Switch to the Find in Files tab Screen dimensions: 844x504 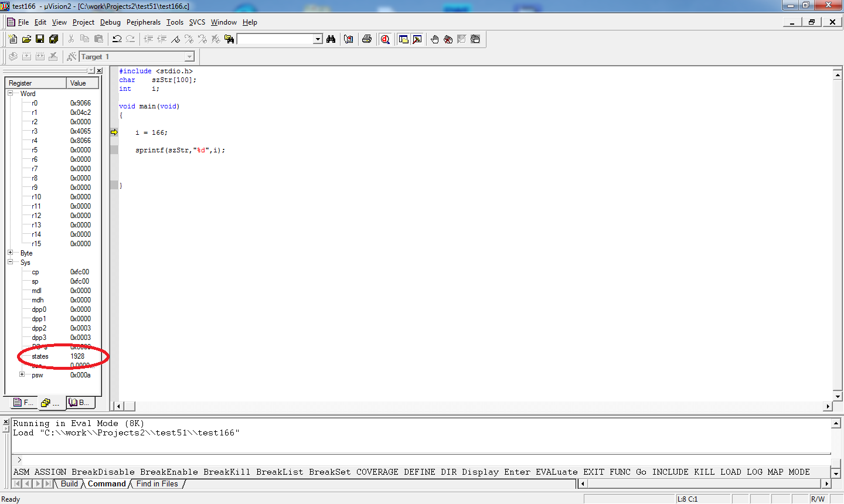[157, 483]
